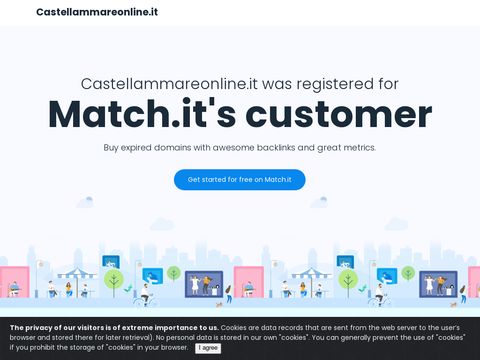480x360 pixels.
Task: Click the right cyclist in the illustration
Action: click(379, 296)
